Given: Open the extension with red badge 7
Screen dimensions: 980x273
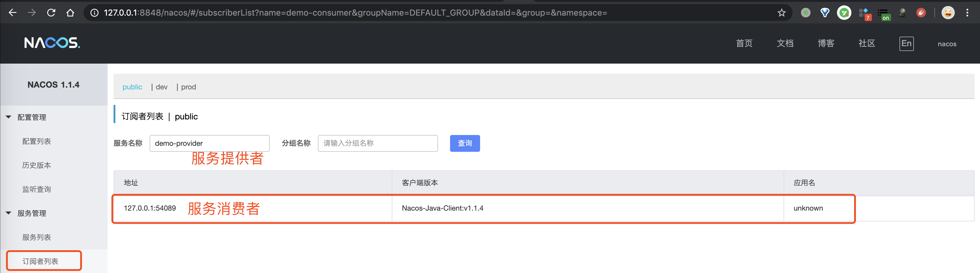Looking at the screenshot, I should tap(865, 14).
